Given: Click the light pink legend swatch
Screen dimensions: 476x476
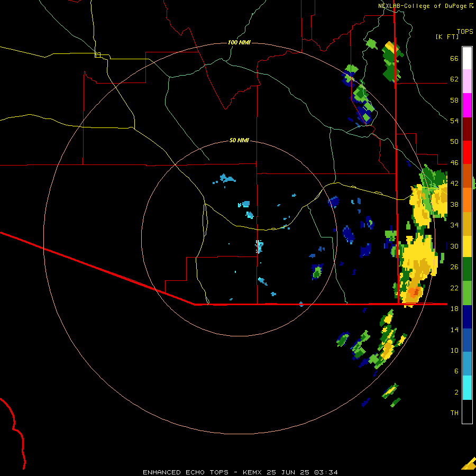Looking at the screenshot, I should pos(467,81).
